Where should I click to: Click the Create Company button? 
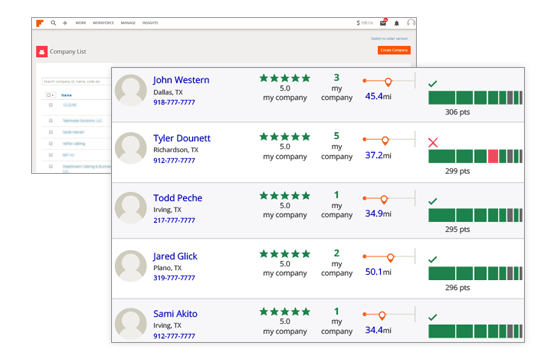click(x=394, y=50)
